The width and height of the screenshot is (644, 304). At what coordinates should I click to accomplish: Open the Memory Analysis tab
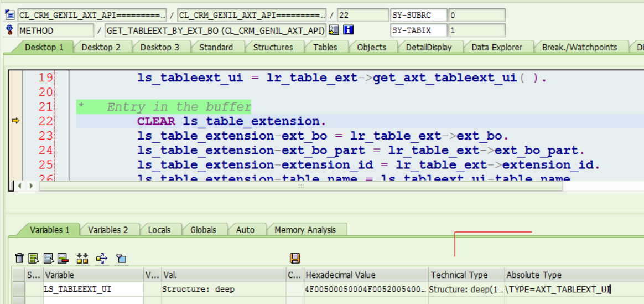click(305, 230)
